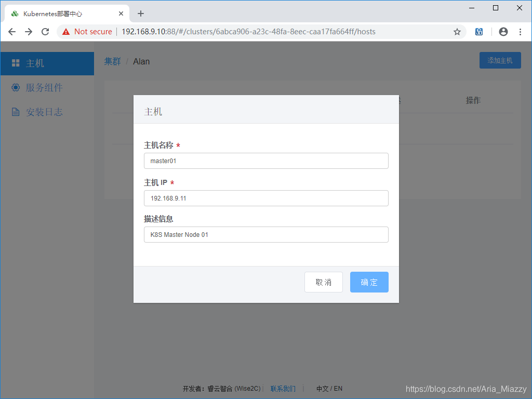Viewport: 532px width, 399px height.
Task: Bookmark this page with the star icon
Action: (x=457, y=32)
